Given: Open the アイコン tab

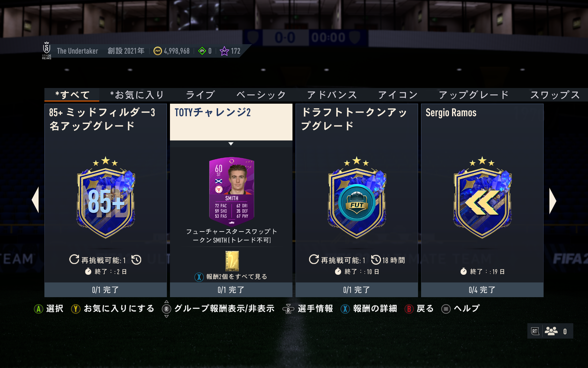Looking at the screenshot, I should pos(398,95).
